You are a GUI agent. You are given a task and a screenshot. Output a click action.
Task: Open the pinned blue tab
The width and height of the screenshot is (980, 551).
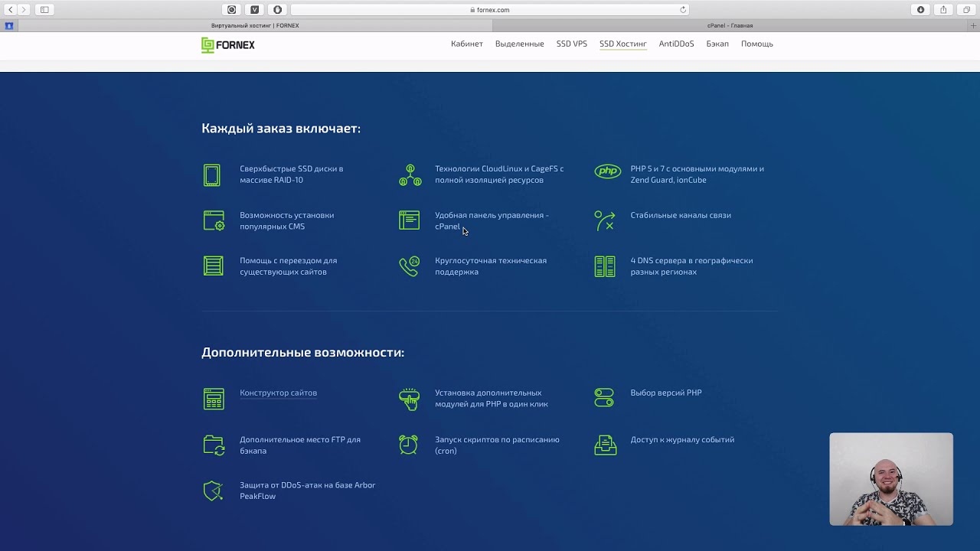[x=9, y=25]
